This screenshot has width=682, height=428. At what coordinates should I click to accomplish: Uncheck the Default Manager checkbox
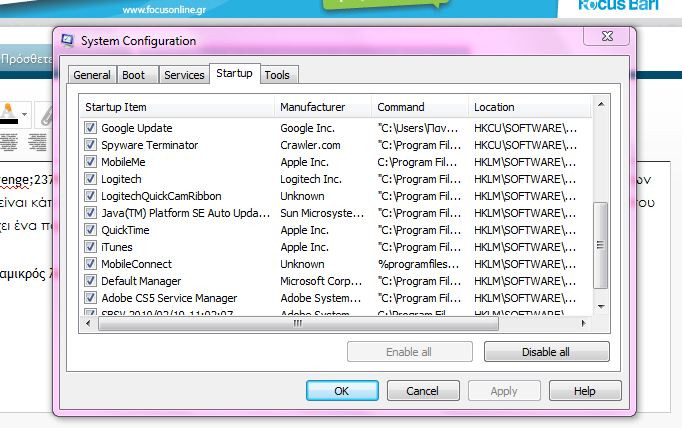(90, 280)
